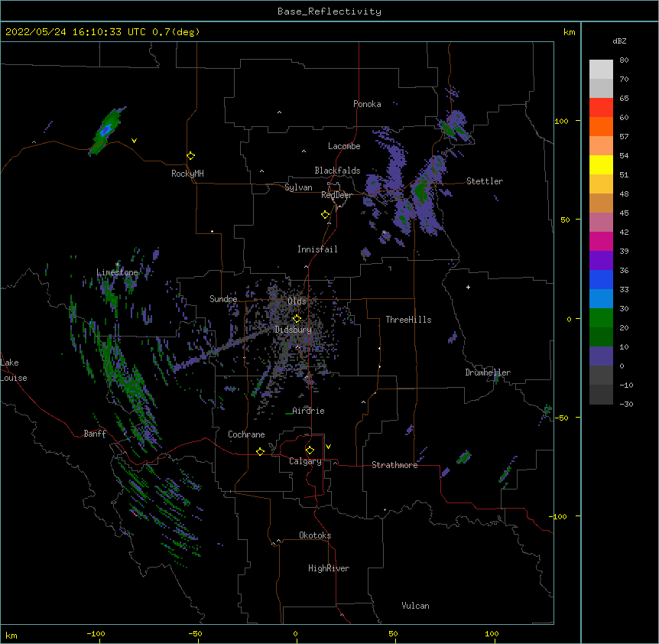Click the Innisfail city label
This screenshot has height=644, width=659.
tap(317, 249)
